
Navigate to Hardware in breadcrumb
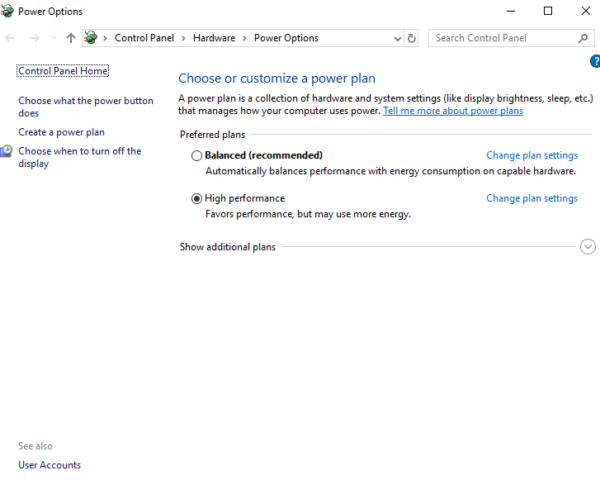click(x=214, y=38)
